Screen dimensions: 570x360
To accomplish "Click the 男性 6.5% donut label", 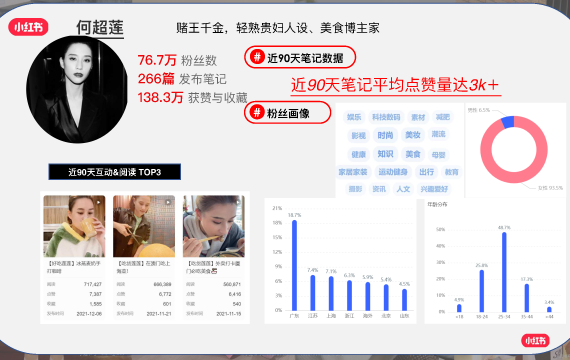I will [479, 110].
